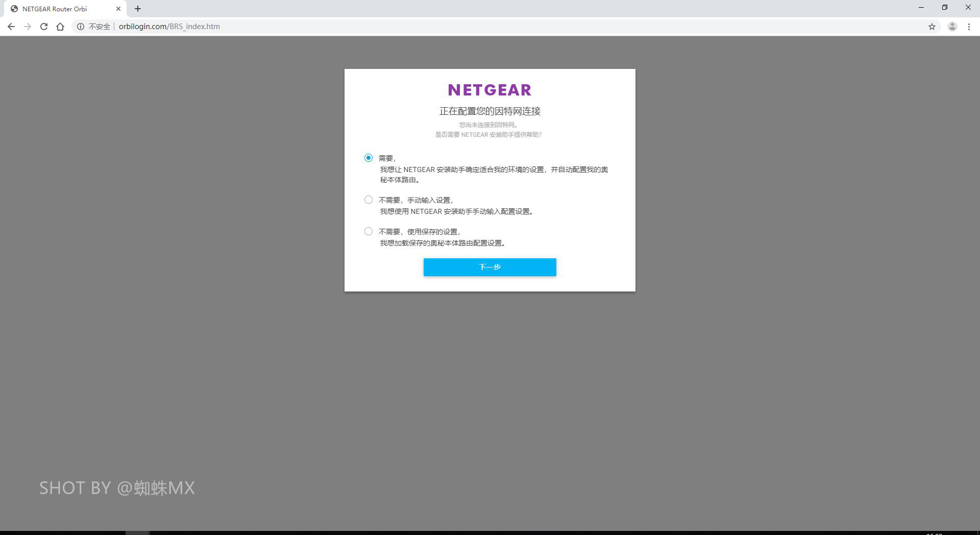Open the Chrome three-dot menu
Viewport: 980px width, 535px height.
click(969, 27)
